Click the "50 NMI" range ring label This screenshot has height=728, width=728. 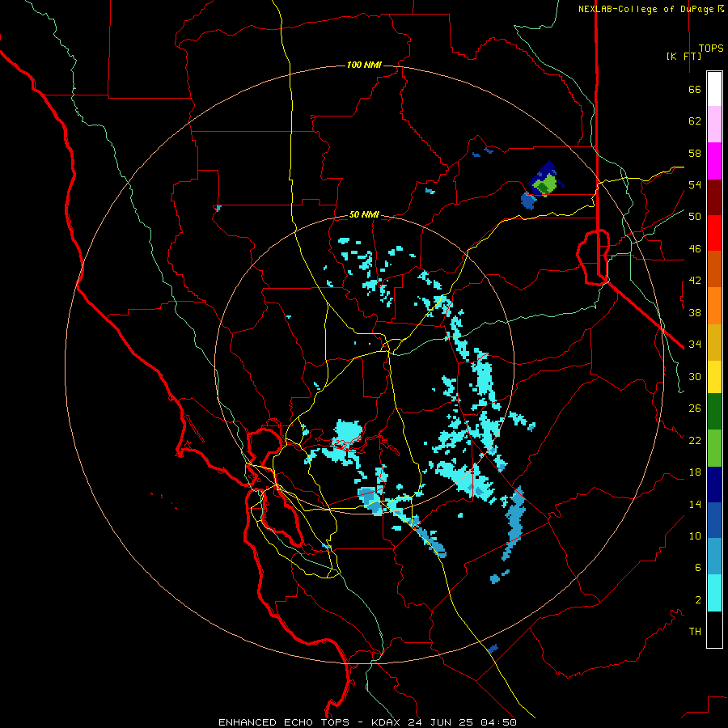tap(364, 214)
